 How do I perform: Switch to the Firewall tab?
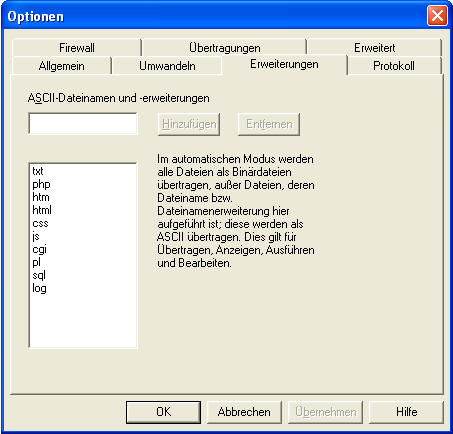pyautogui.click(x=77, y=48)
